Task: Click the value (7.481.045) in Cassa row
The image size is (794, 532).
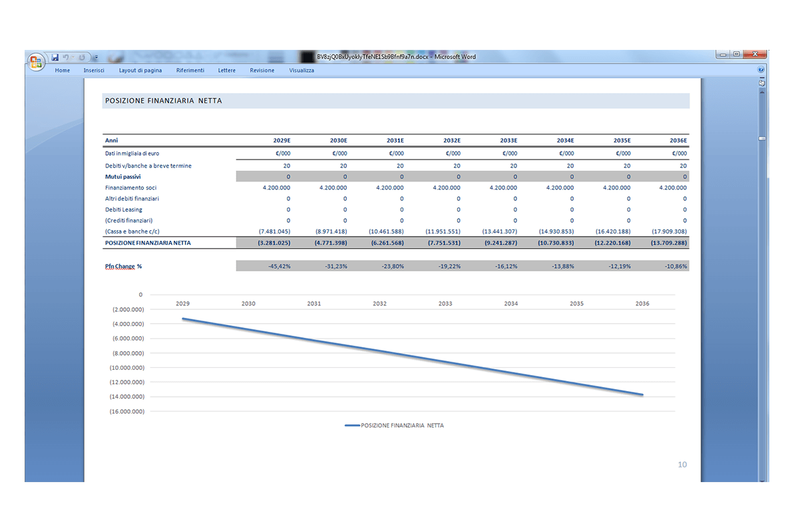Action: [x=274, y=231]
